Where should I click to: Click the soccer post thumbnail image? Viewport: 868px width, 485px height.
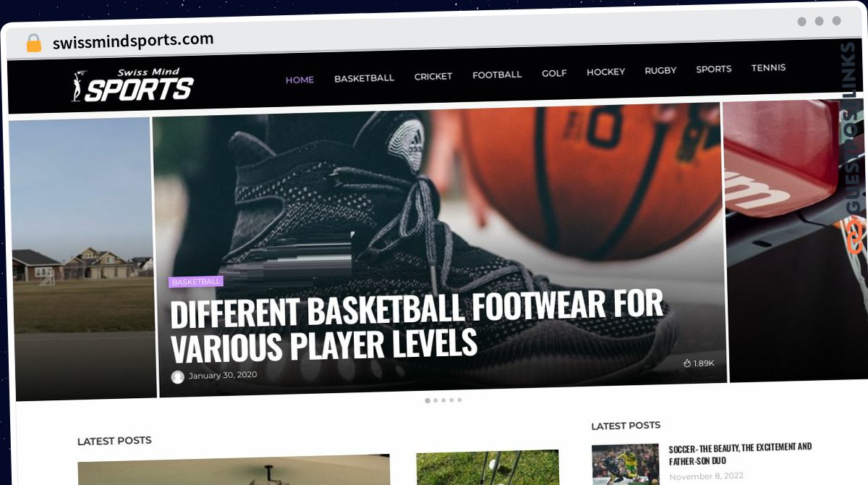625,464
